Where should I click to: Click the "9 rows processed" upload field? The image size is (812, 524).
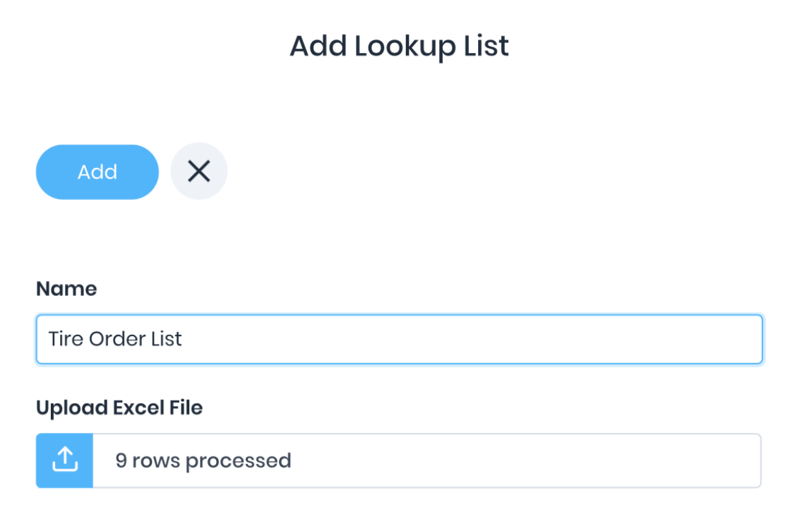coord(426,460)
